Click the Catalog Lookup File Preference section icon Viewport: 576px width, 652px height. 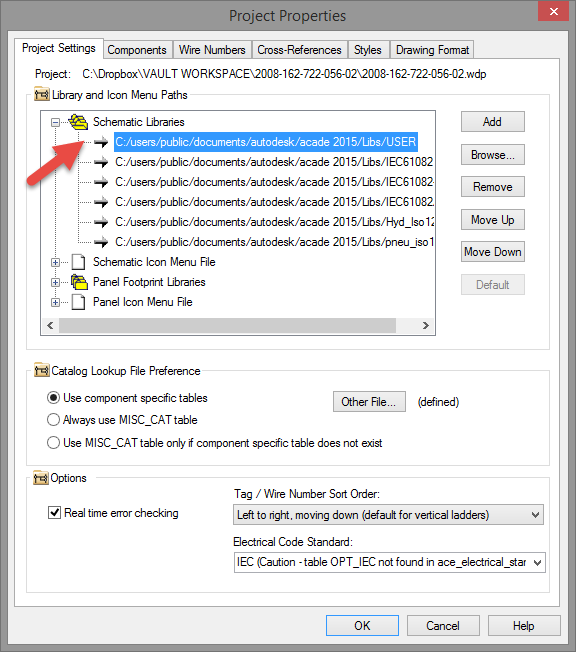point(42,370)
